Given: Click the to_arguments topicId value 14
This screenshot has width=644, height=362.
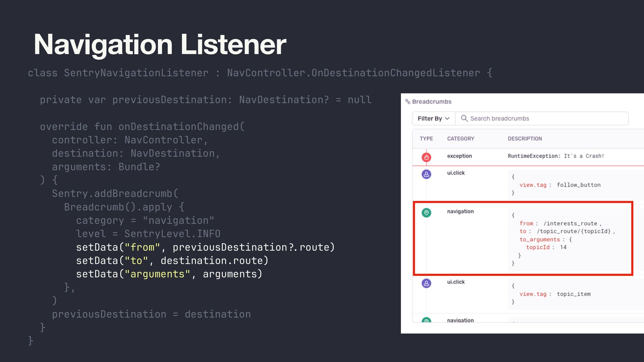Looking at the screenshot, I should pos(563,247).
